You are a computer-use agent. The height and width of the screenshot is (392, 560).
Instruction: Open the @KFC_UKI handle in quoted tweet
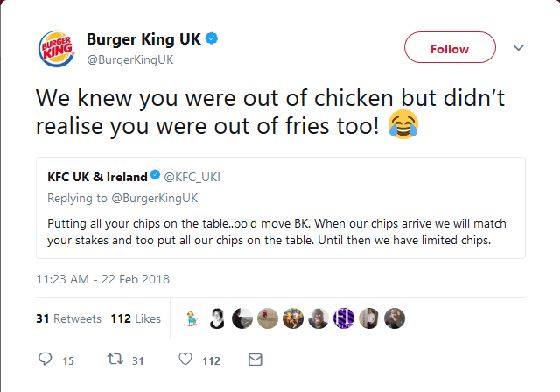192,176
